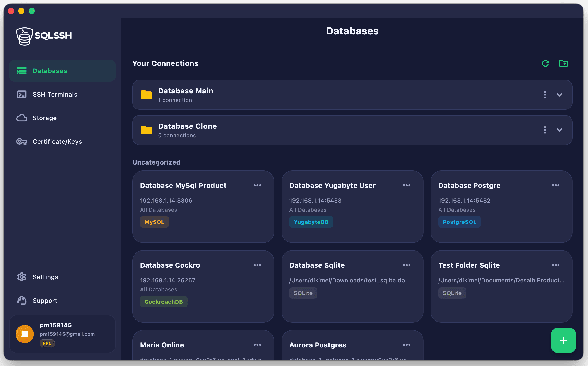
Task: Open more options for Maria Online
Action: [x=257, y=345]
